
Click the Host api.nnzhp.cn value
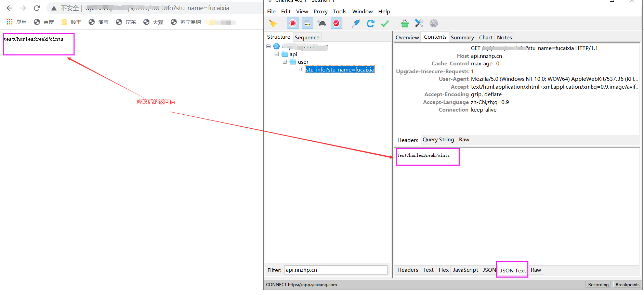tap(486, 56)
